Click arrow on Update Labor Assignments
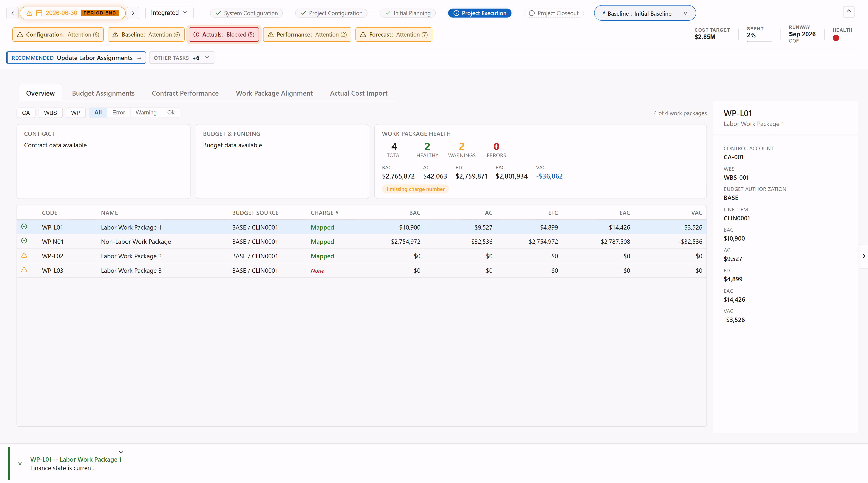Image resolution: width=868 pixels, height=483 pixels. pyautogui.click(x=139, y=58)
